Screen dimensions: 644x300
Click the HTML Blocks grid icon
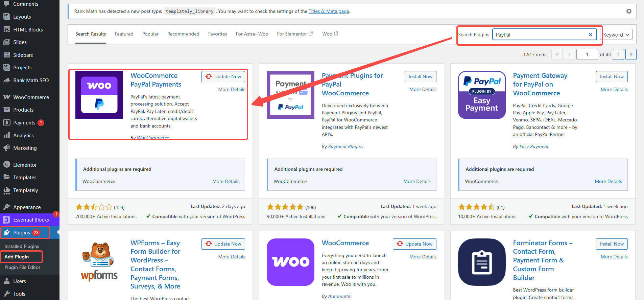pos(7,29)
